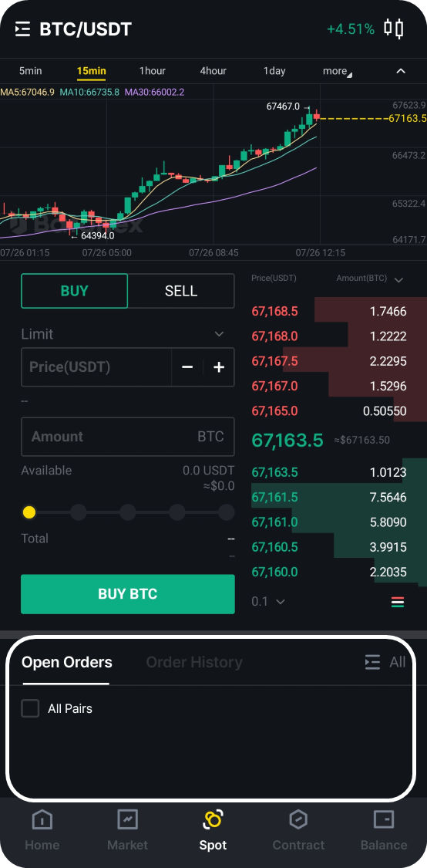This screenshot has height=868, width=427.
Task: Open the 0.1 depth precision dropdown
Action: tap(268, 601)
